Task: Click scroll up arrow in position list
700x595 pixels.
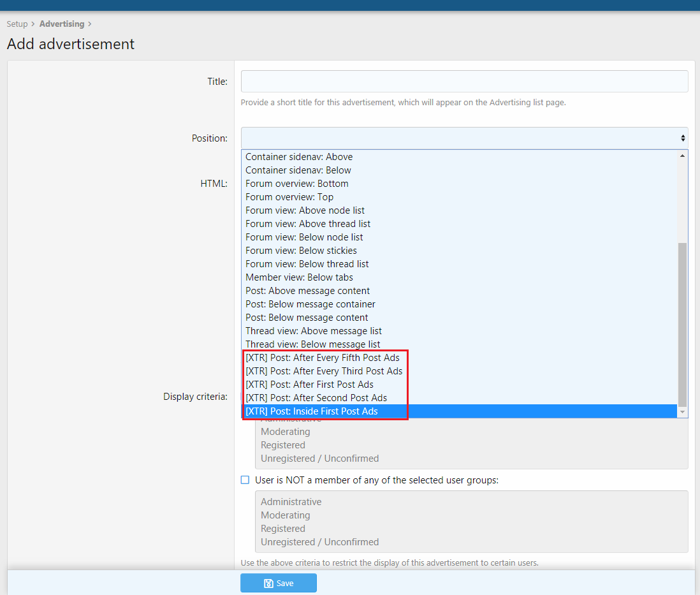Action: [683, 156]
